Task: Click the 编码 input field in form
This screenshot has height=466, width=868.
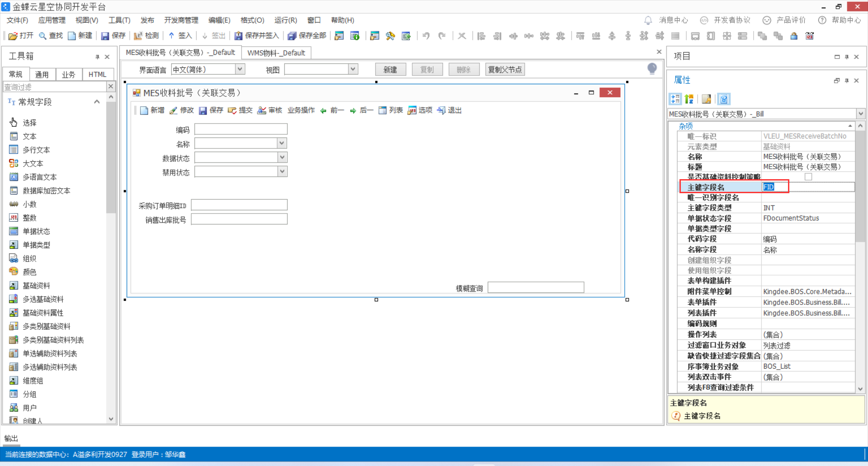Action: [x=241, y=129]
